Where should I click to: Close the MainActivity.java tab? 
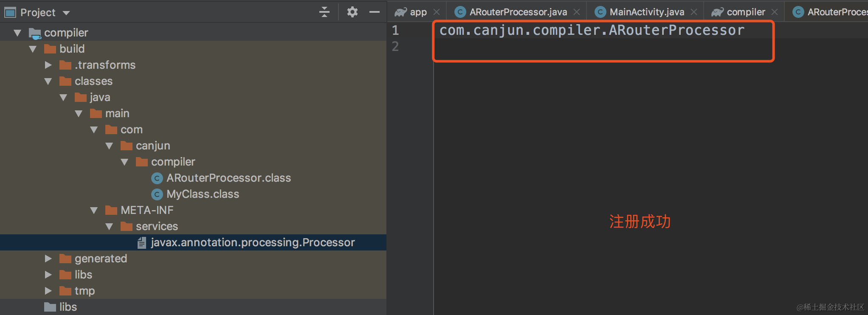(694, 12)
